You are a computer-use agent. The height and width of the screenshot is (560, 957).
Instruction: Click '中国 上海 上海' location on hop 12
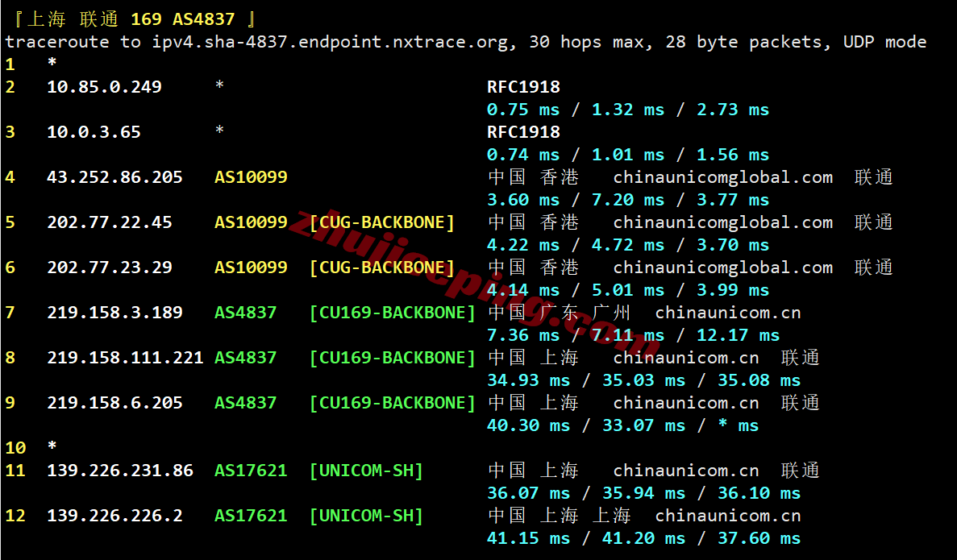tap(559, 516)
